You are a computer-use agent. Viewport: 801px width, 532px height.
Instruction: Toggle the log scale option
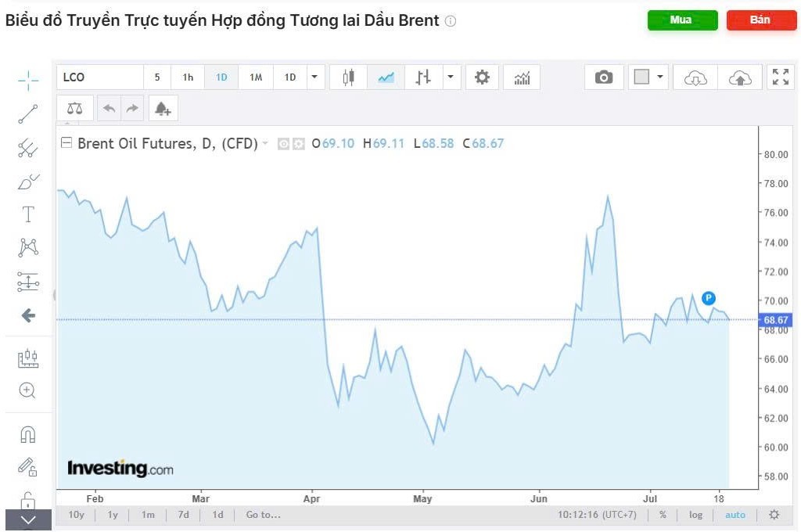[x=695, y=515]
